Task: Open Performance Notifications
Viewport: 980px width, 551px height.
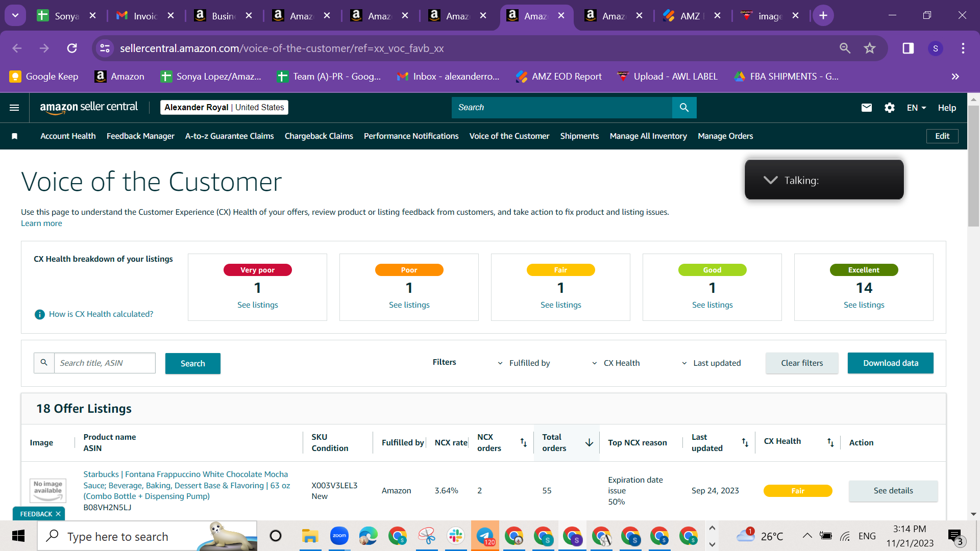Action: point(411,136)
